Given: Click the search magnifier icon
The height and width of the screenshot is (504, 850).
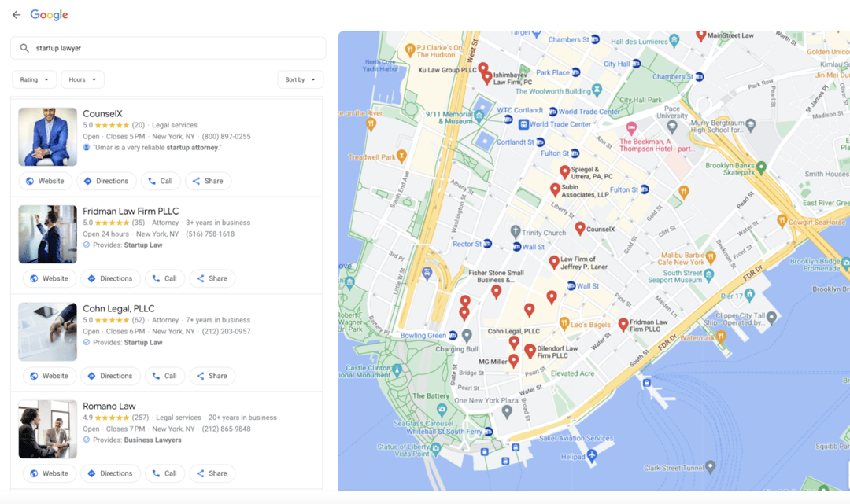Looking at the screenshot, I should (x=24, y=48).
